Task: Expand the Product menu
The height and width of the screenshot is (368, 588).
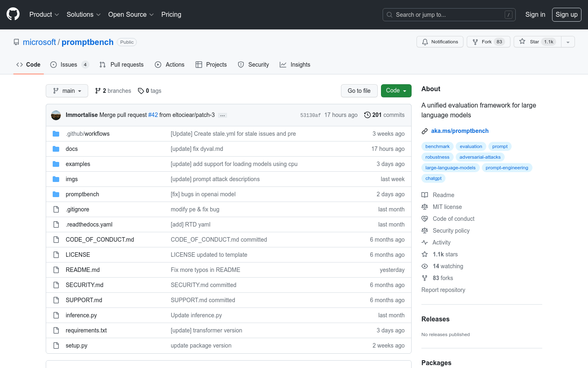Action: click(x=44, y=14)
